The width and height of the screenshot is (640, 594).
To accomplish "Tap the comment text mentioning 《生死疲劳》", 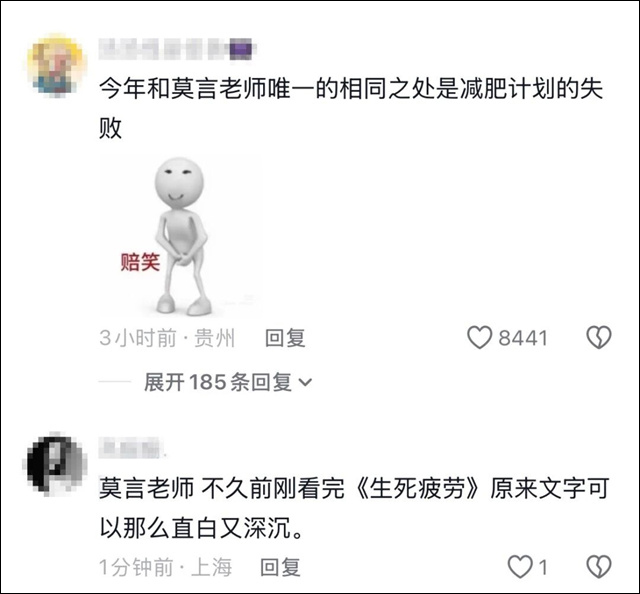I will tap(354, 509).
